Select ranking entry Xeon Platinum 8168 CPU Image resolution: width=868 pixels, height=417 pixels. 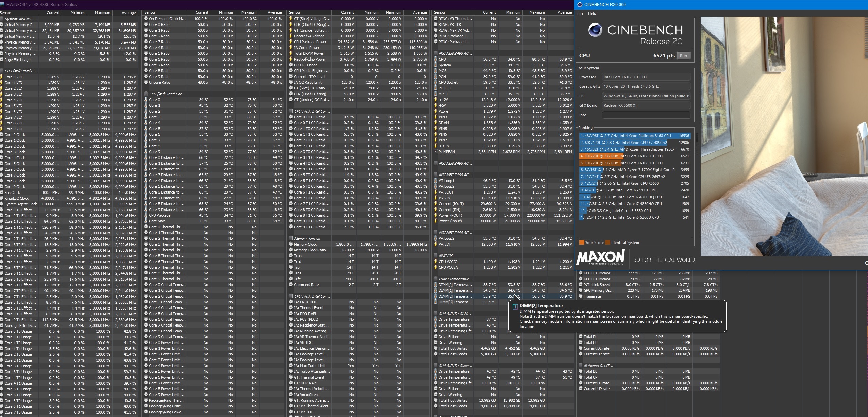click(x=635, y=136)
